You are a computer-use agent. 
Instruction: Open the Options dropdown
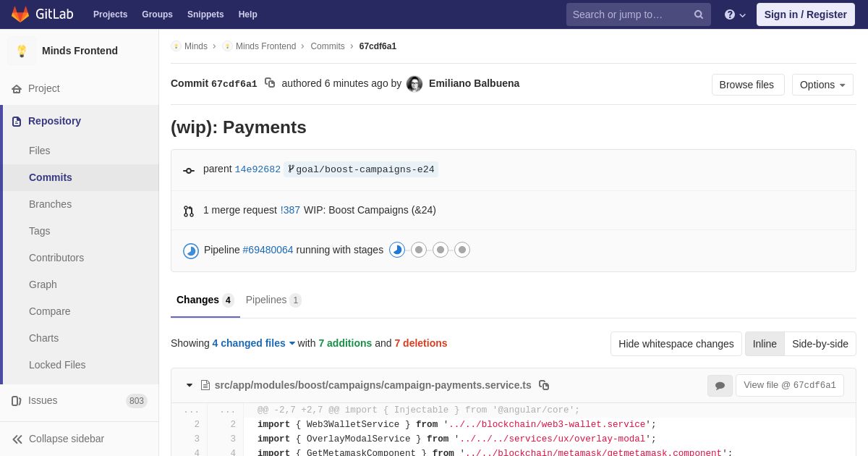[822, 85]
